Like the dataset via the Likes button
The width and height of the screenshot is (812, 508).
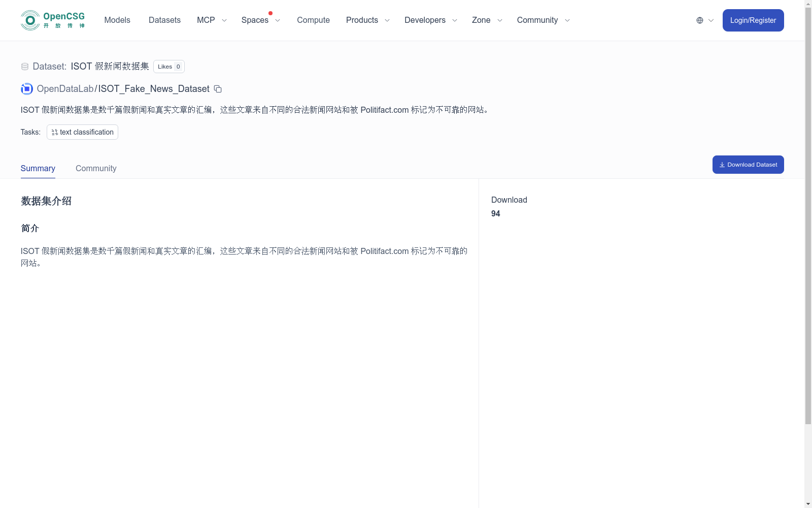[x=168, y=66]
